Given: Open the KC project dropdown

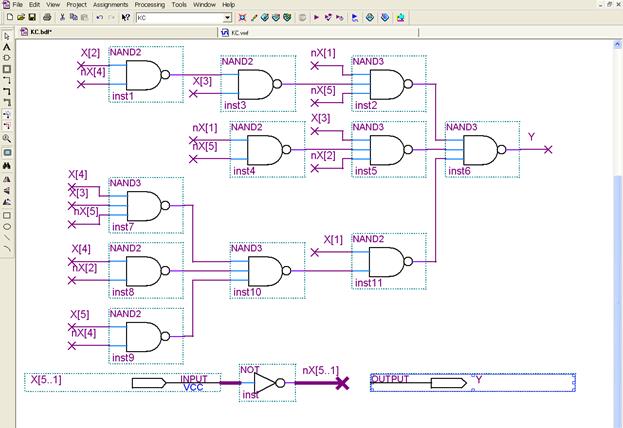Looking at the screenshot, I should (227, 17).
